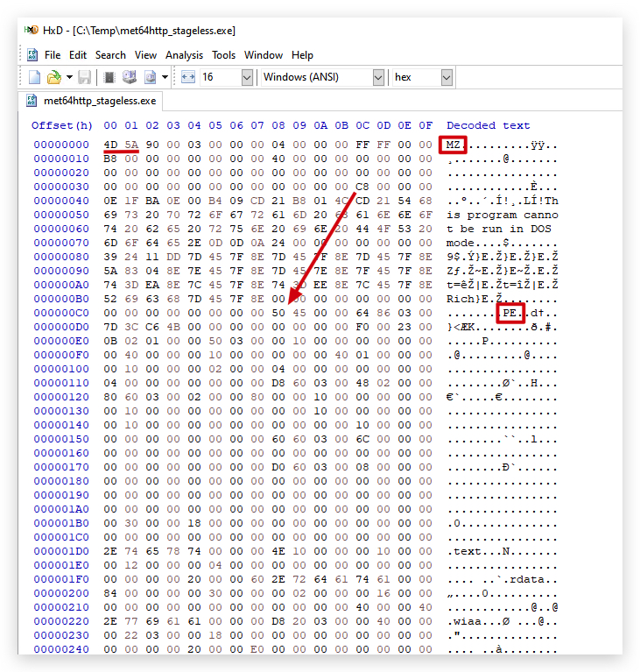
Task: Click the HxD document icon beside File menu
Action: [x=32, y=55]
